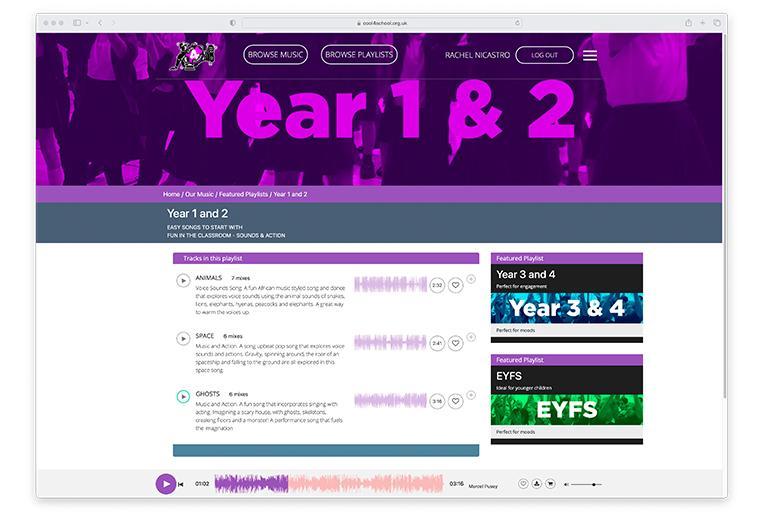Play the Ghosts track
768x514 pixels.
pos(183,396)
